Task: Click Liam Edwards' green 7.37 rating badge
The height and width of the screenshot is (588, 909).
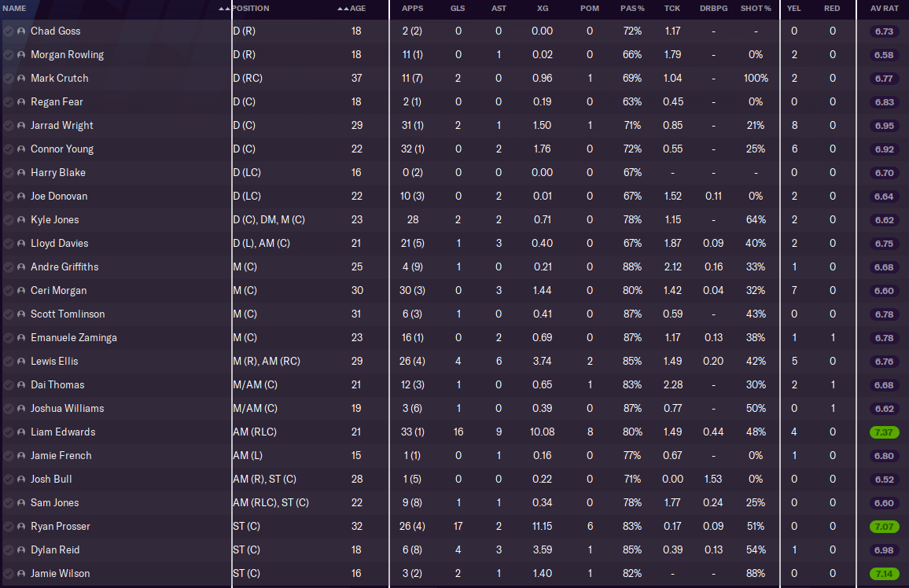Action: (884, 432)
